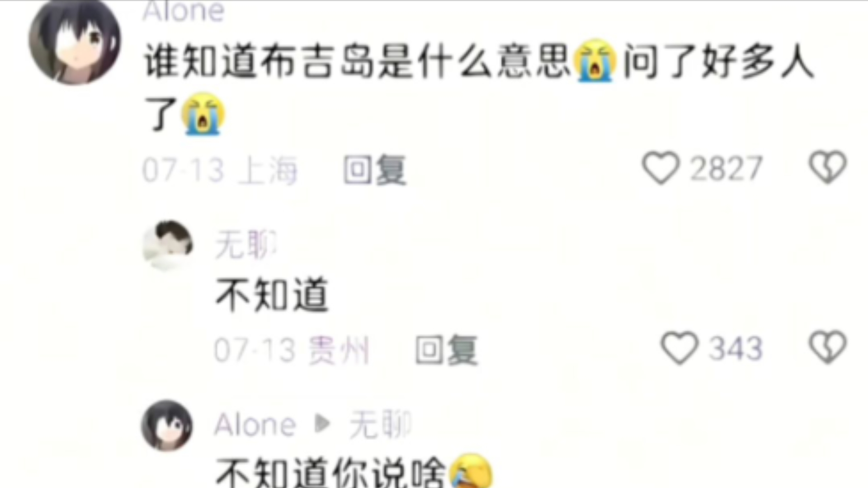Open 无聊 mention after the reply arrow

coord(381,425)
